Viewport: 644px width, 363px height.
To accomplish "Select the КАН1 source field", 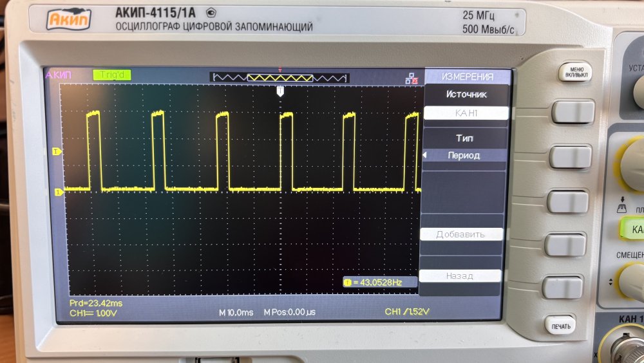I will [466, 113].
